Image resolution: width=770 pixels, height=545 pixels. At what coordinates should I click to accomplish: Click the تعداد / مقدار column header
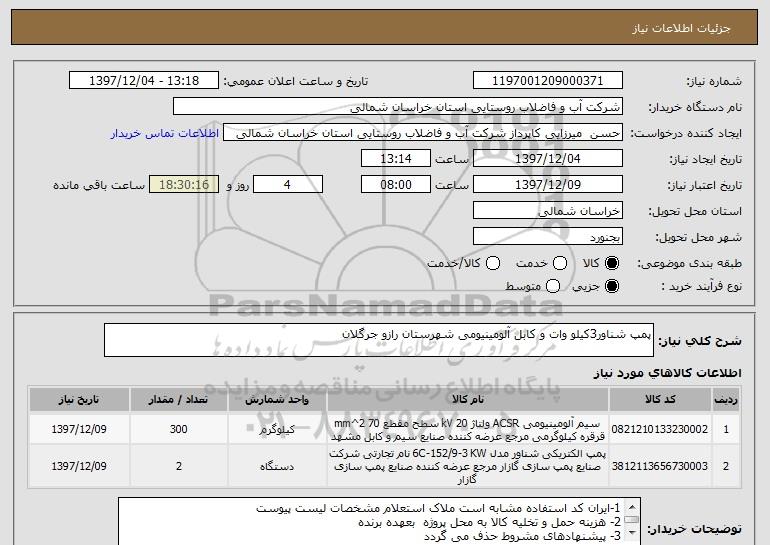(179, 400)
